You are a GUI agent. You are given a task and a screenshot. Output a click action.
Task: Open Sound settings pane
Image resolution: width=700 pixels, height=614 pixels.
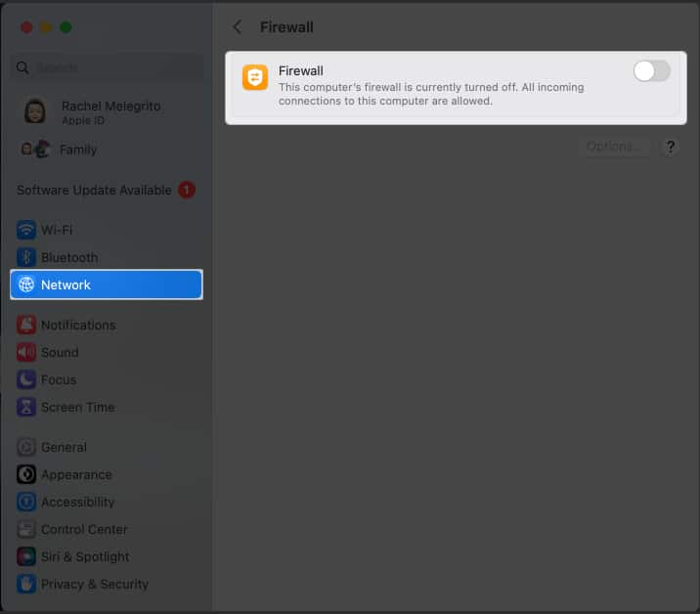tap(60, 352)
